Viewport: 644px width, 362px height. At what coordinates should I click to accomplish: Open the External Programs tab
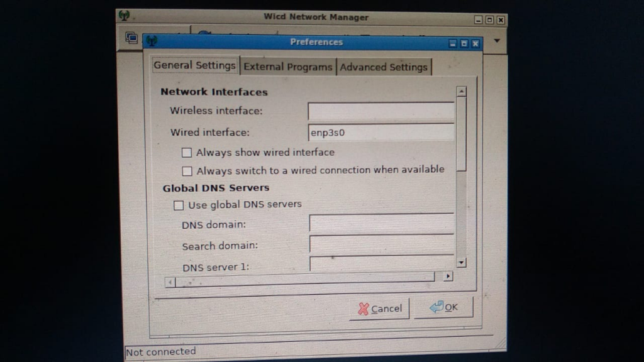(x=287, y=67)
